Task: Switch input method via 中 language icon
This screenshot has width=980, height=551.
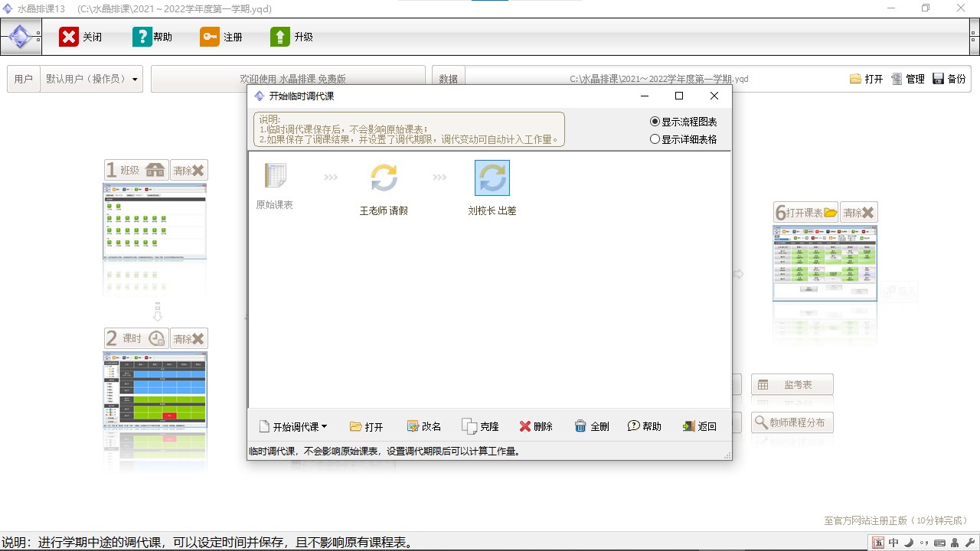Action: point(894,541)
